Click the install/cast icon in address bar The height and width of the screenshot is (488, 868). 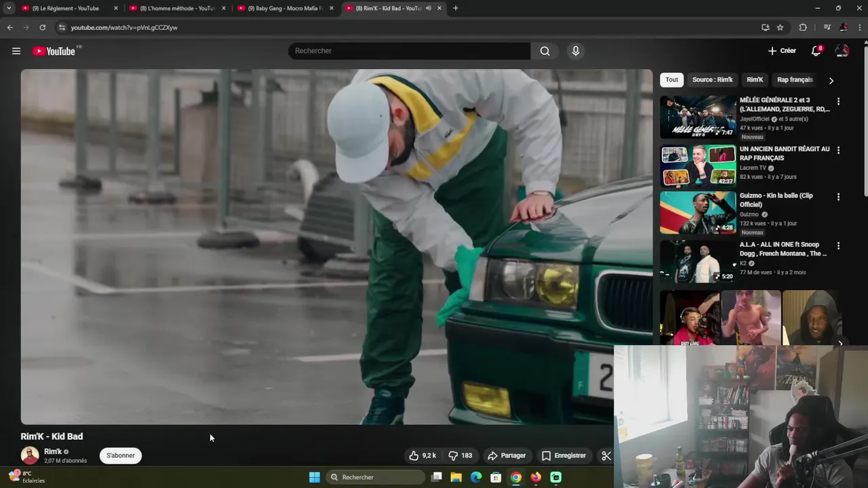(x=765, y=27)
